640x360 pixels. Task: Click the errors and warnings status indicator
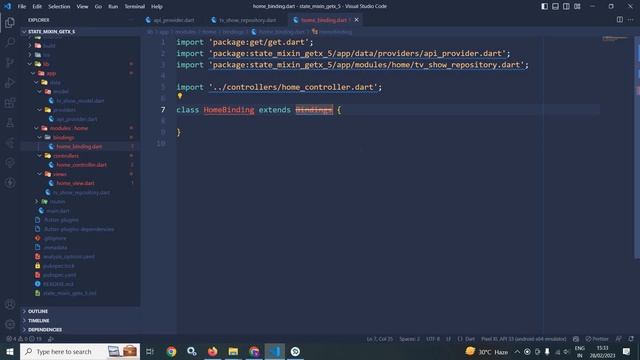pos(23,339)
